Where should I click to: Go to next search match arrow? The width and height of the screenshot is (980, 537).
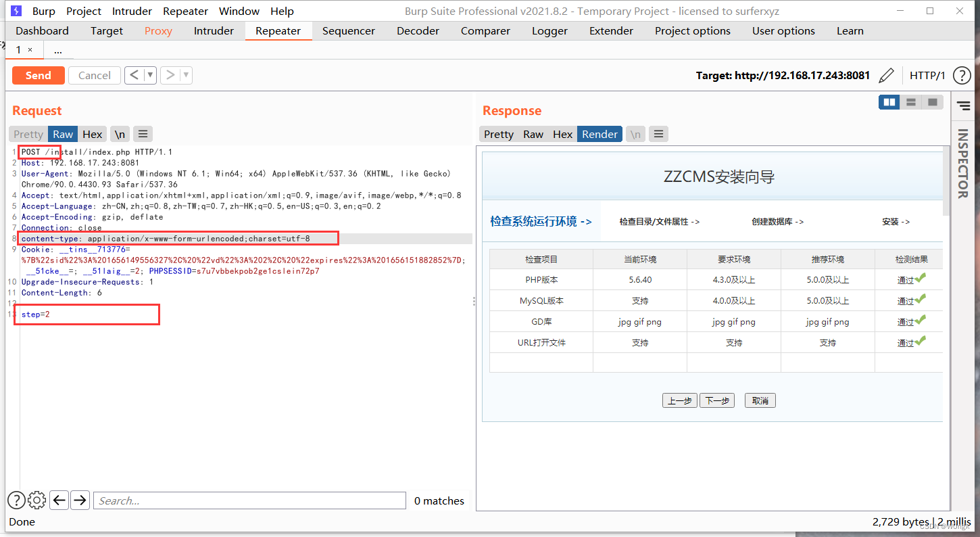80,500
